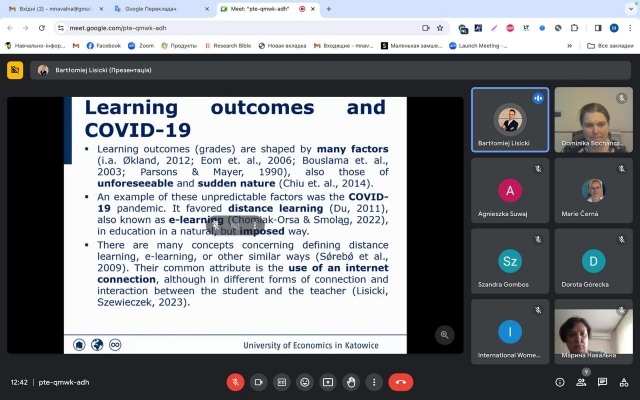Unmute the microphone in call controls
Viewport: 640px width, 400px height.
click(236, 382)
